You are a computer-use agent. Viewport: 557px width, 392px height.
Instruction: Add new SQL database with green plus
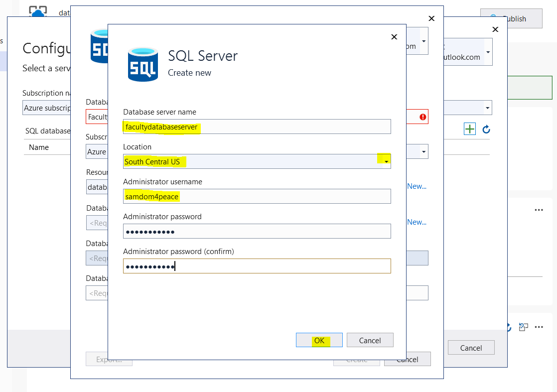coord(470,129)
